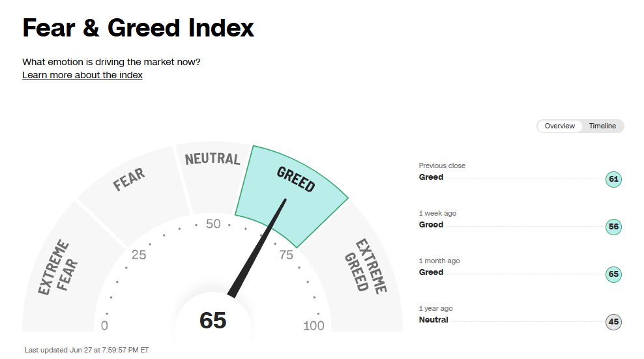
Task: Click the 1 month ago badge 65
Action: (613, 274)
